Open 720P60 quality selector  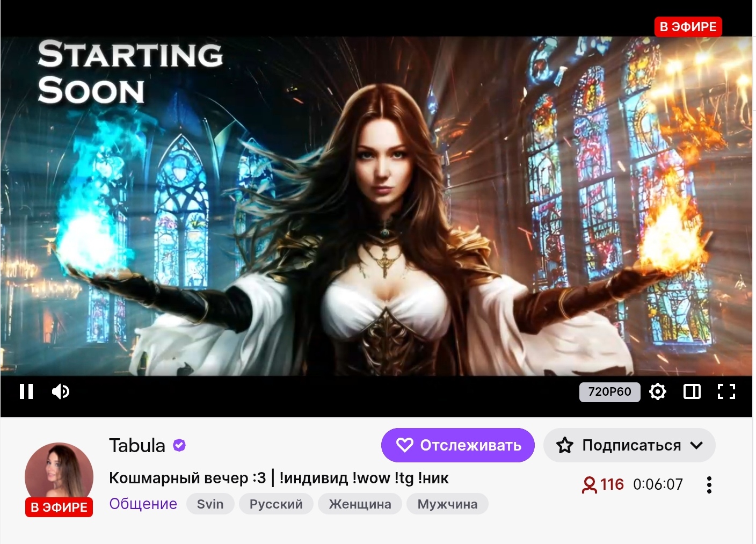[x=610, y=392]
